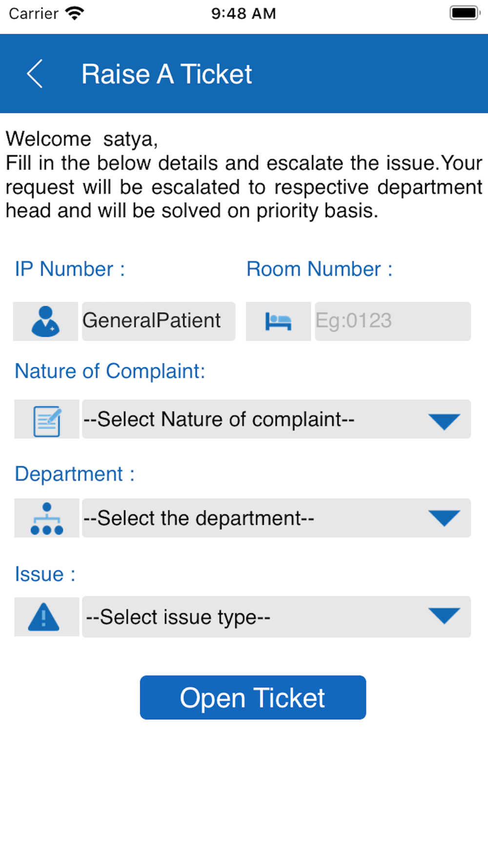488x868 pixels.
Task: Click the issue warning triangle icon
Action: (x=44, y=617)
